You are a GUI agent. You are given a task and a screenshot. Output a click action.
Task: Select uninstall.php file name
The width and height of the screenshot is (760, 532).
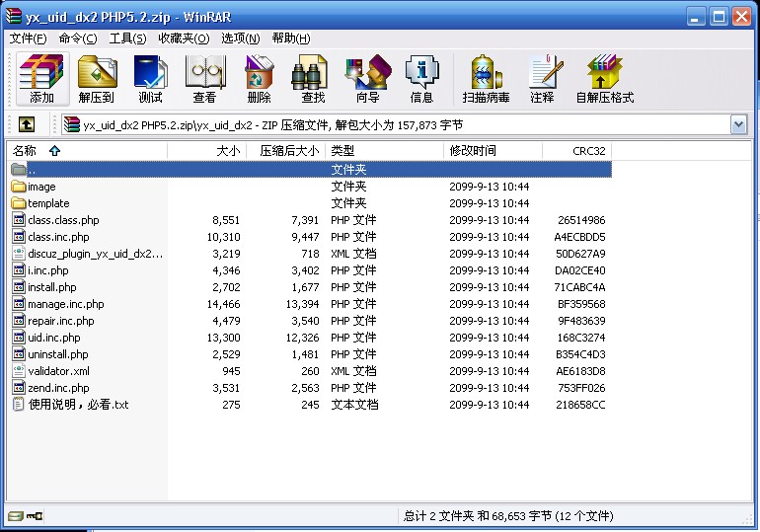pyautogui.click(x=58, y=354)
